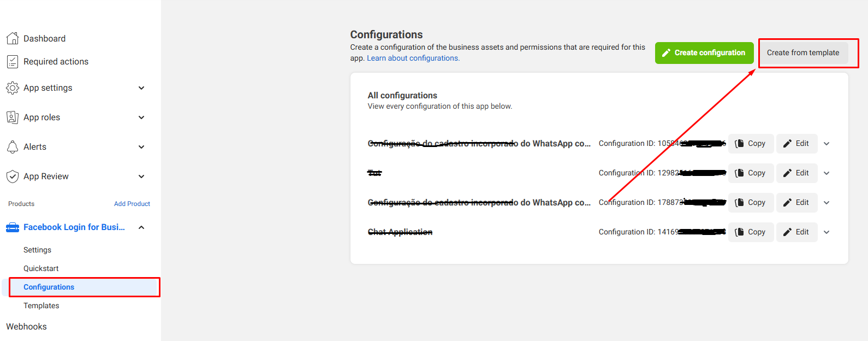Click the Required actions checklist icon
This screenshot has height=341, width=868.
(13, 62)
